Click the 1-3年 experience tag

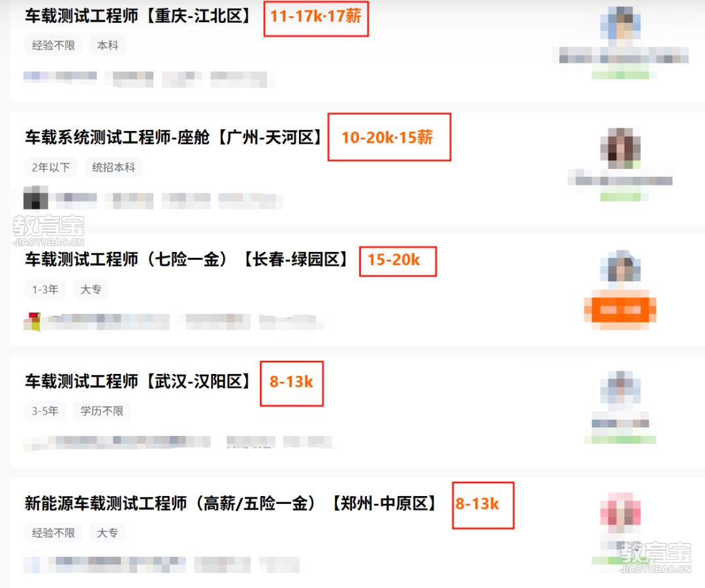[x=46, y=289]
